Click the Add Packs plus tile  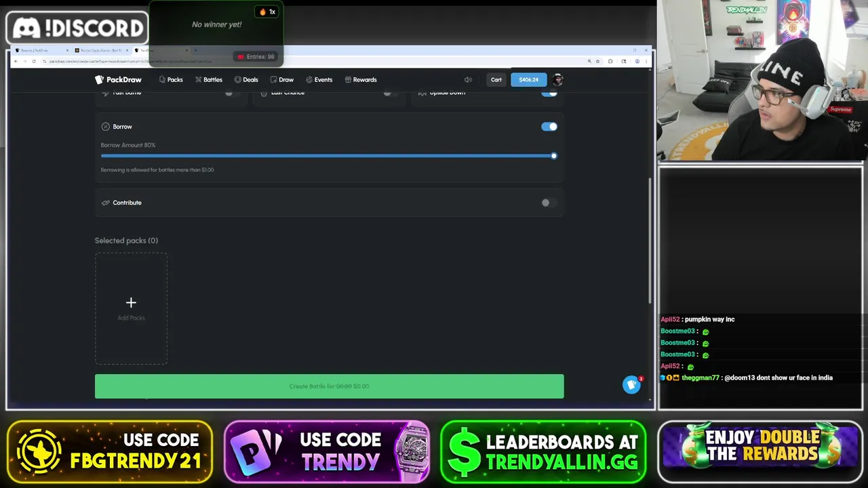coord(131,308)
